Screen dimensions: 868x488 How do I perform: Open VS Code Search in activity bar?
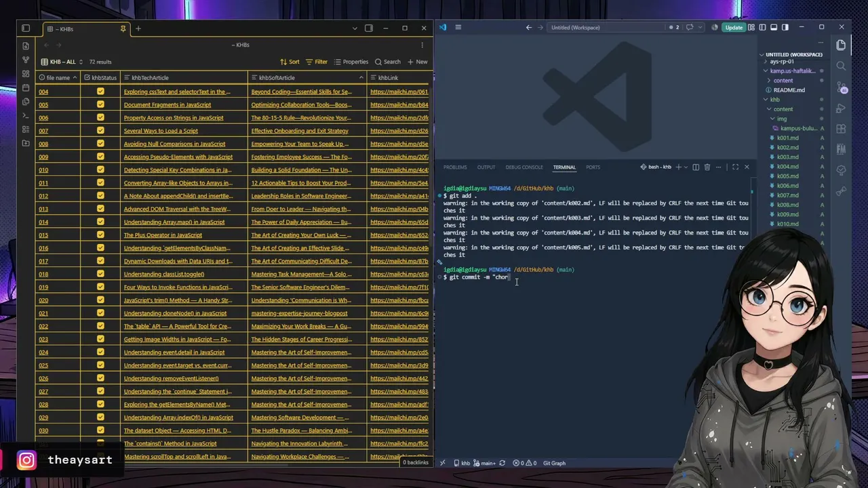842,66
